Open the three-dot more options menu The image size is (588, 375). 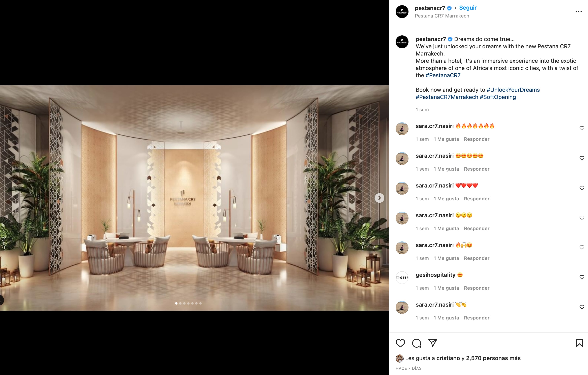[579, 12]
